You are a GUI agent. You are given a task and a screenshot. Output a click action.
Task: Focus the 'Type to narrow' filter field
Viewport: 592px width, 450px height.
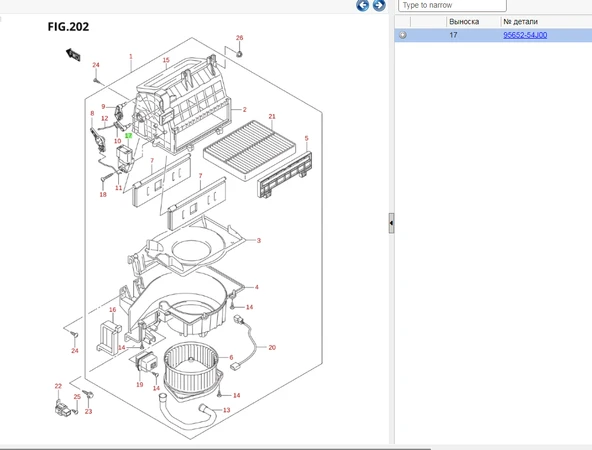click(x=452, y=5)
